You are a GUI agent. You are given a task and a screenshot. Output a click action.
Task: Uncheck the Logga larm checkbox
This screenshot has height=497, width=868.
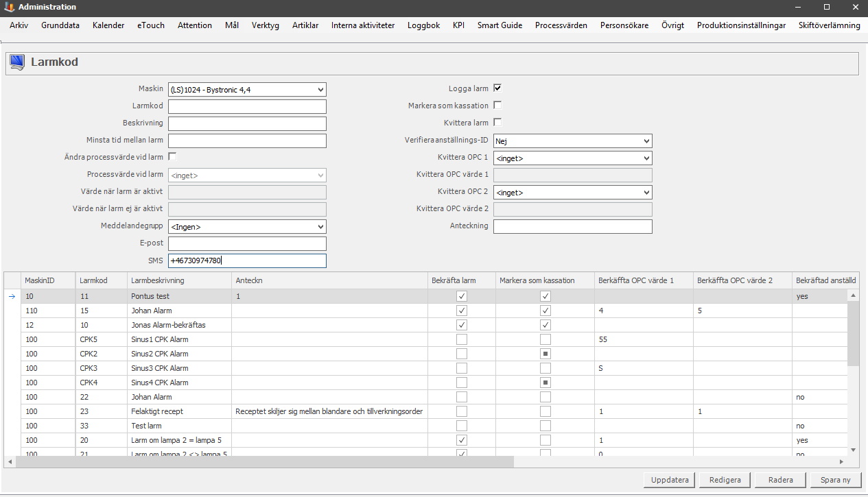[x=497, y=88]
